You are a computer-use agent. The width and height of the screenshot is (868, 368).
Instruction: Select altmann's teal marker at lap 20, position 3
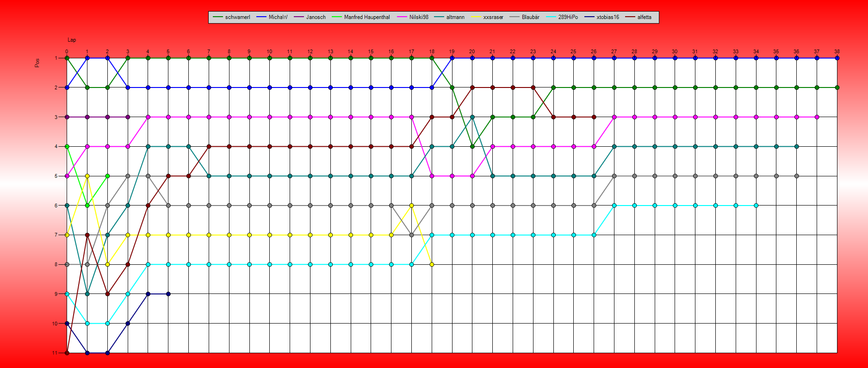coord(472,117)
